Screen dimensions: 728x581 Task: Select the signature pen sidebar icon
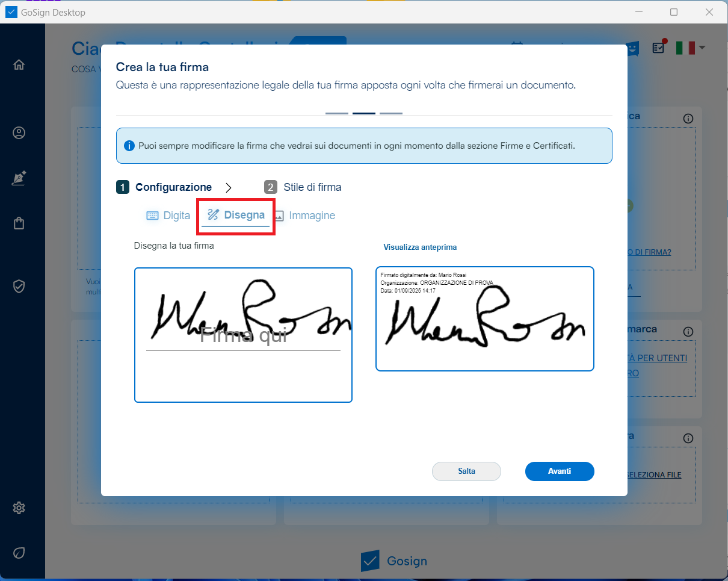[x=19, y=178]
